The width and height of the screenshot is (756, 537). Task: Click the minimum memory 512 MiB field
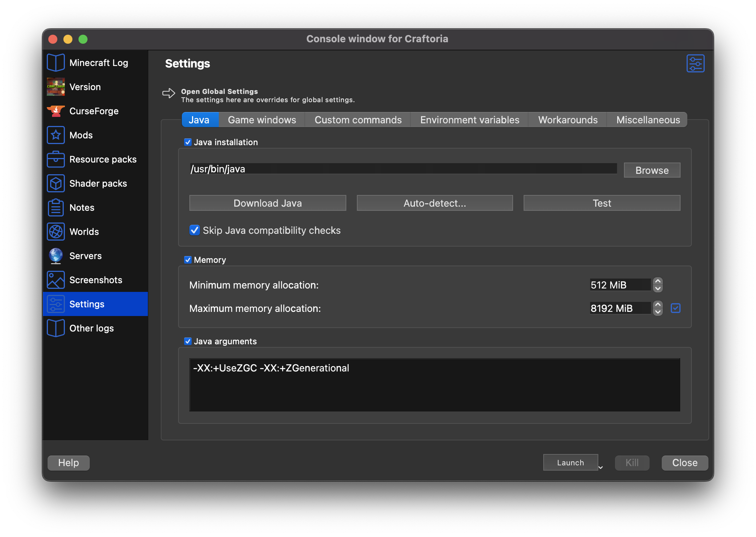click(620, 285)
